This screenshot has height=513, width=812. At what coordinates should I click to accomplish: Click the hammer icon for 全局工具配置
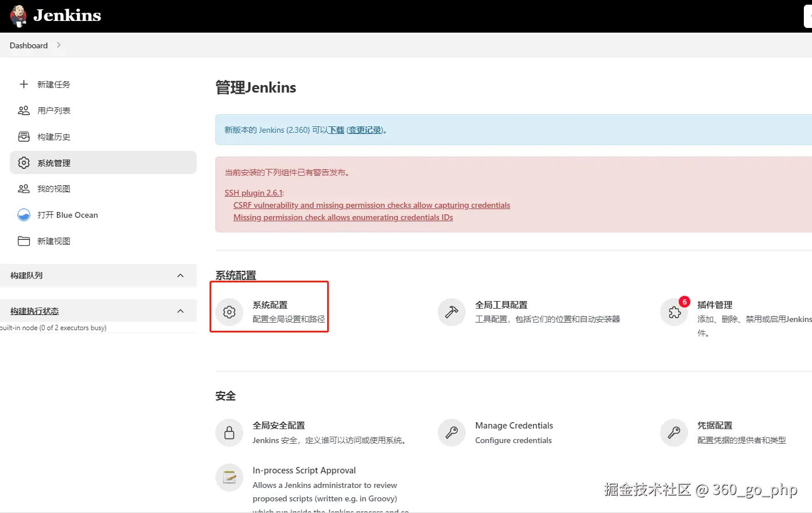pos(452,312)
